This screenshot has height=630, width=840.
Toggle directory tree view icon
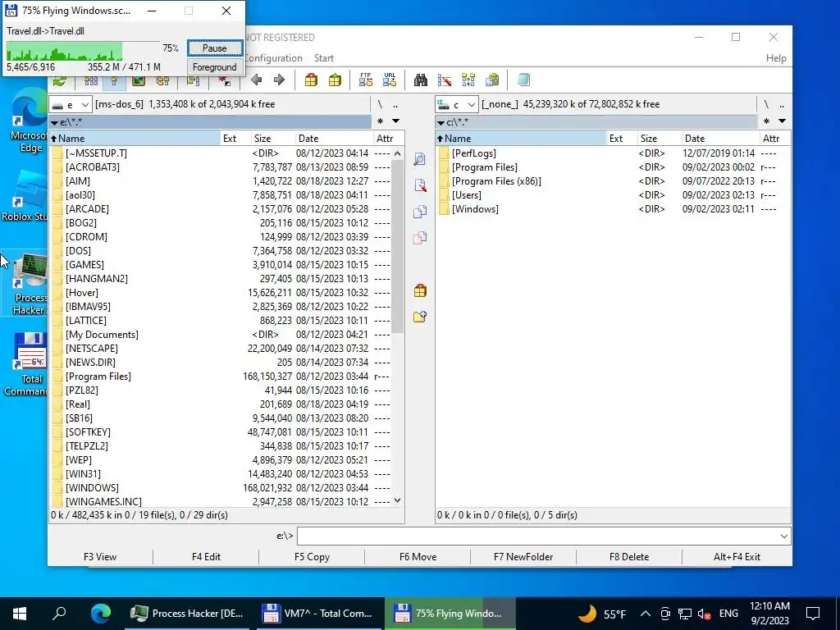[163, 80]
